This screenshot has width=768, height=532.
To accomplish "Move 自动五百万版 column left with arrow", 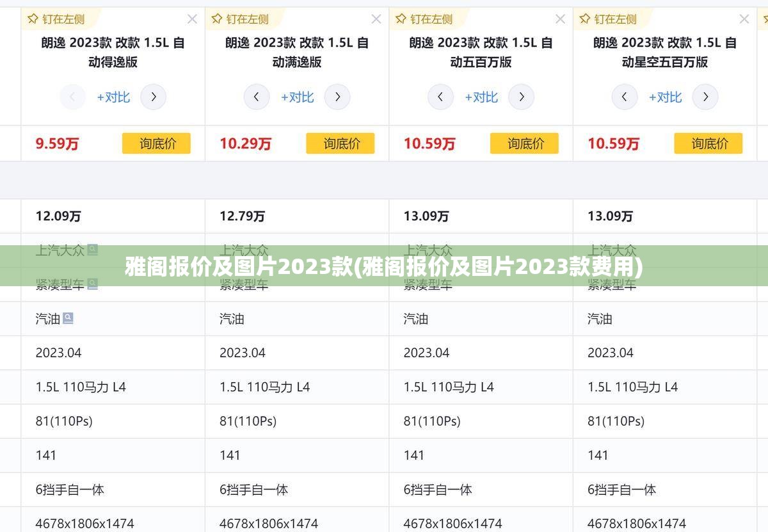I will click(440, 97).
